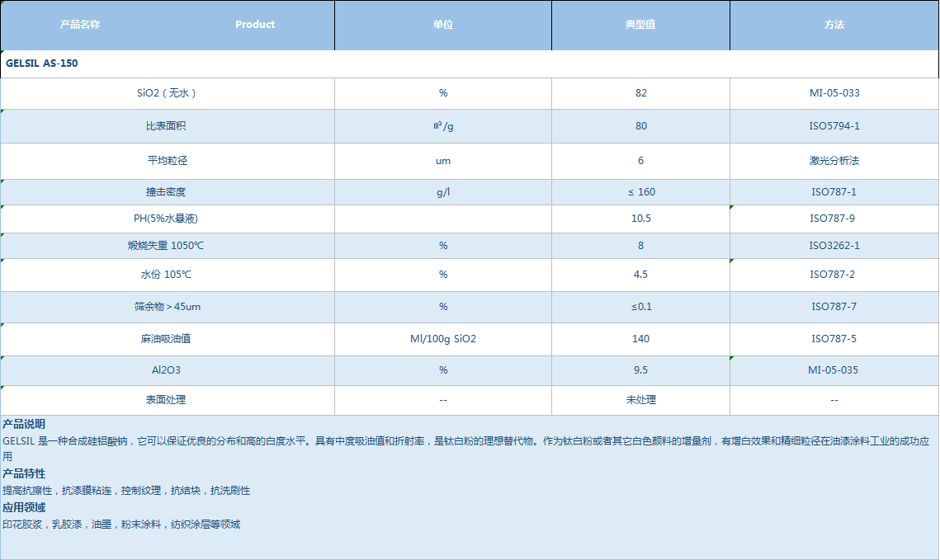Select the GELSIL AS-150 product name row
Viewport: 940px width, 560px height.
click(x=470, y=64)
